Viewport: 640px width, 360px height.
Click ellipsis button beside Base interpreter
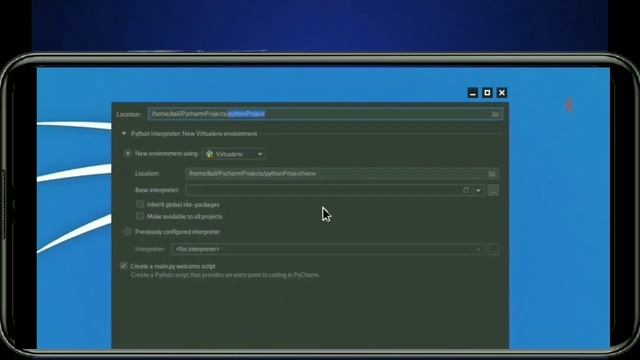493,190
